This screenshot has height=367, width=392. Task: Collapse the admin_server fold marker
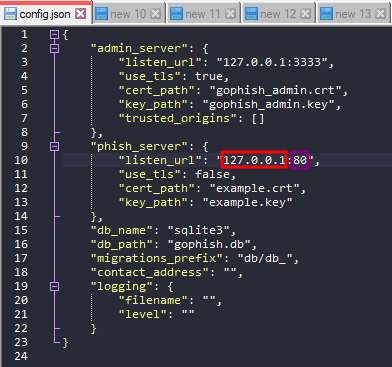click(x=54, y=48)
